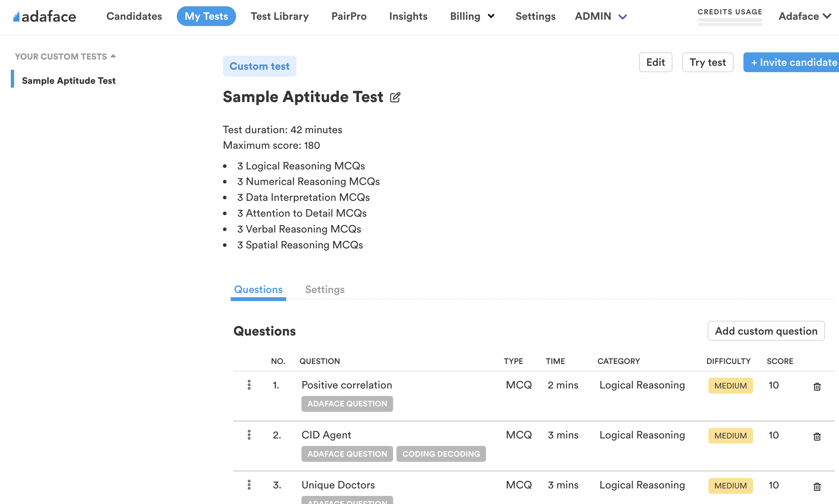Open the Test Library menu item

click(280, 16)
